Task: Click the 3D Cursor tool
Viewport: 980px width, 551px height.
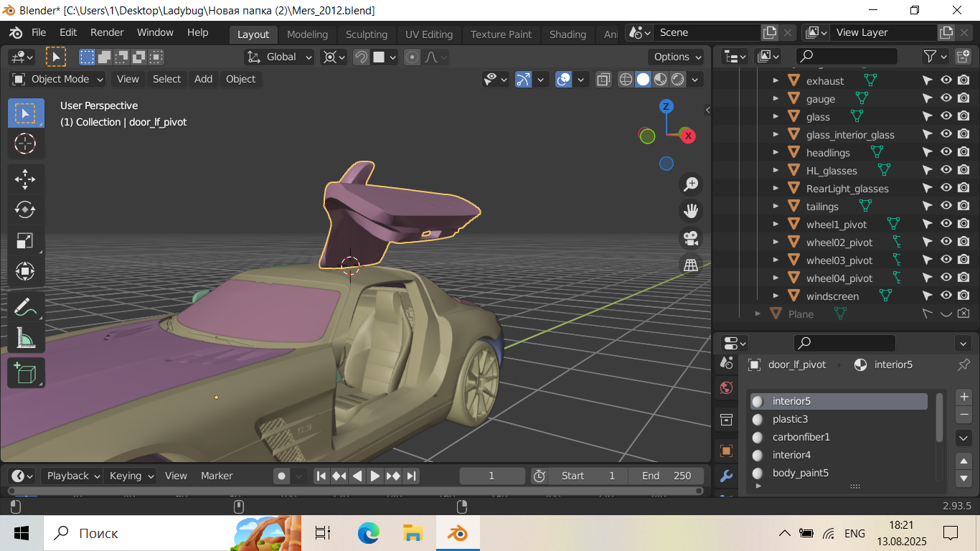Action: (25, 143)
